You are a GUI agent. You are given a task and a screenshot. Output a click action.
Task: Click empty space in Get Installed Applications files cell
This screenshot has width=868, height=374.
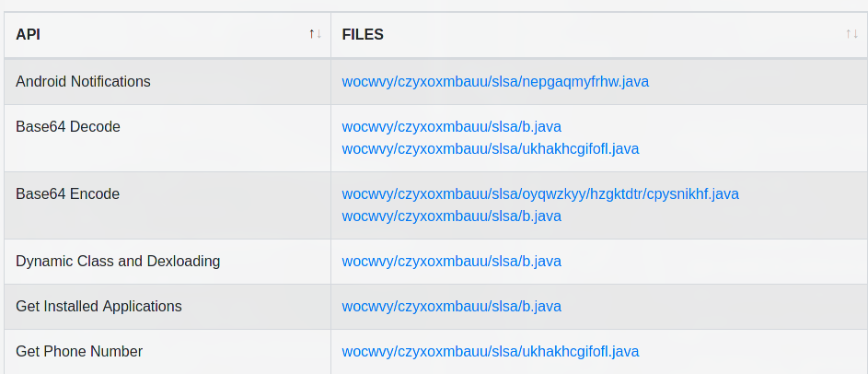coord(714,307)
